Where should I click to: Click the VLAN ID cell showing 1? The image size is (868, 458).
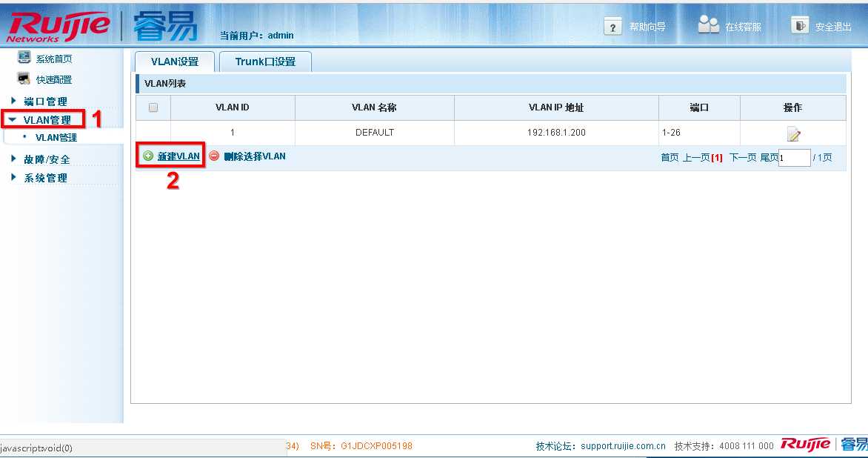click(x=233, y=133)
